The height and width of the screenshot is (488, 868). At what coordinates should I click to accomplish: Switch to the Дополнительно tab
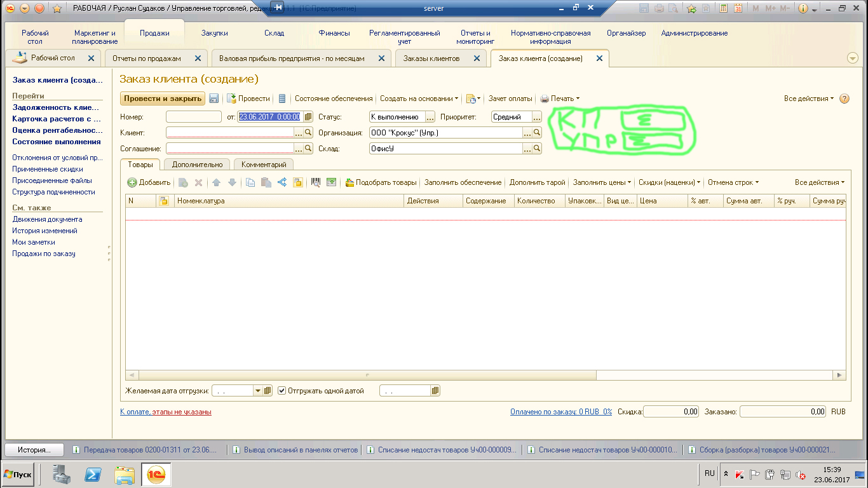pyautogui.click(x=197, y=165)
